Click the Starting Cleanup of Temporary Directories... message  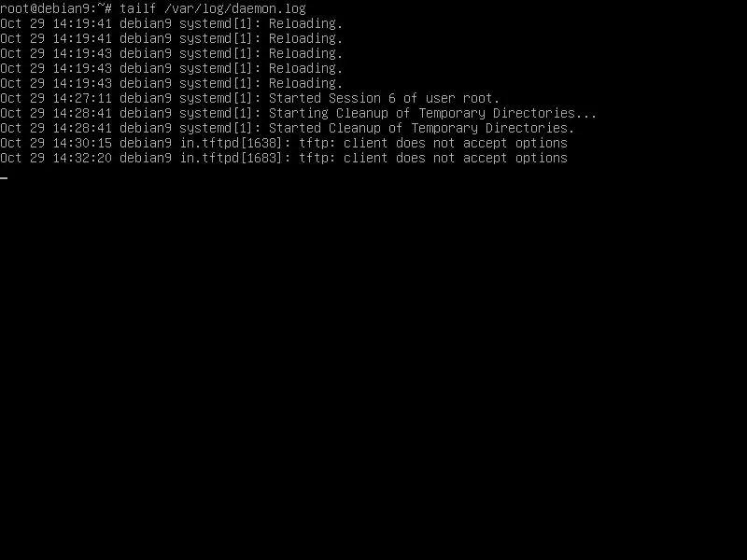(x=432, y=113)
